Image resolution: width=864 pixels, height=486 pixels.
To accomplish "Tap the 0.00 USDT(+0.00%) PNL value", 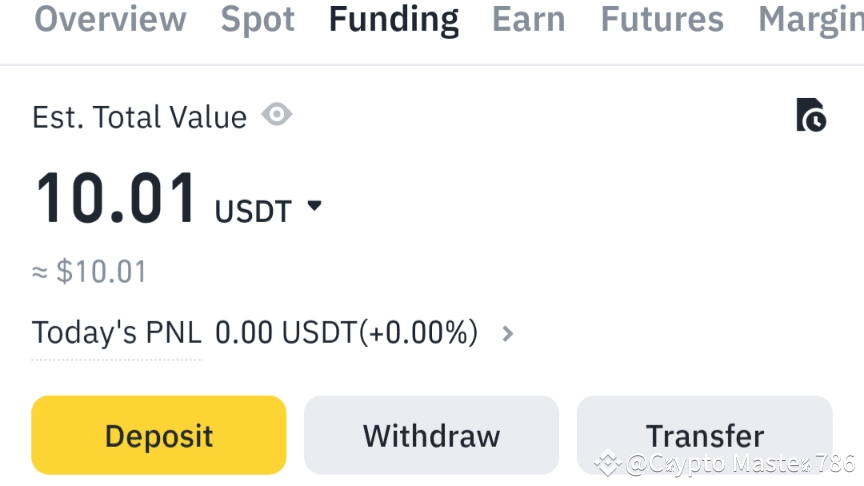I will [x=346, y=333].
